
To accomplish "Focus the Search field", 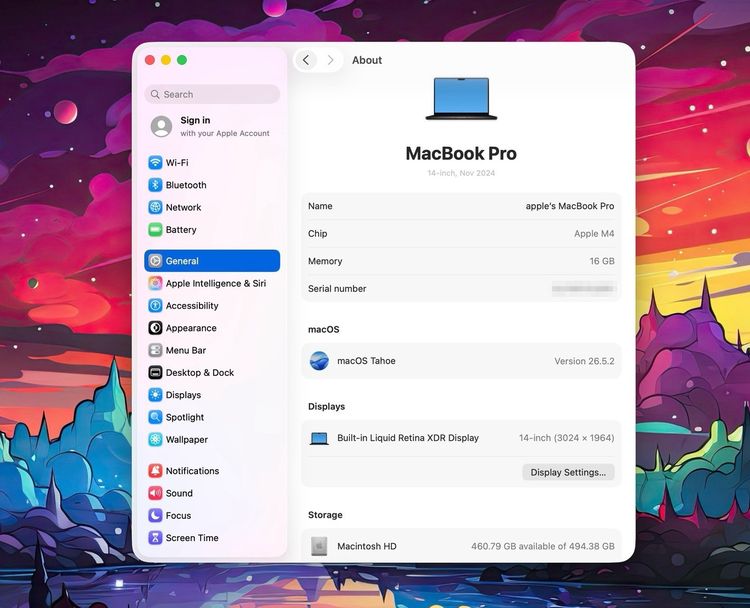I will point(212,94).
